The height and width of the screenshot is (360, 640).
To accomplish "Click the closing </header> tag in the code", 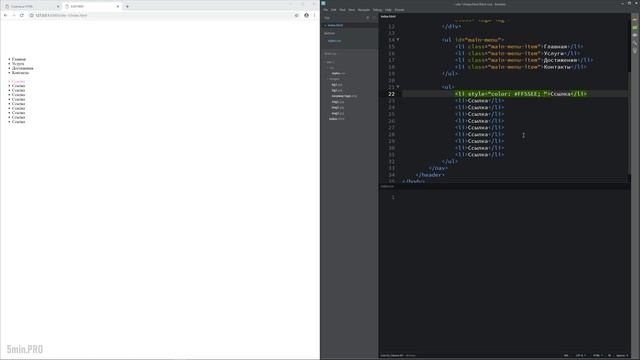I will pyautogui.click(x=430, y=175).
